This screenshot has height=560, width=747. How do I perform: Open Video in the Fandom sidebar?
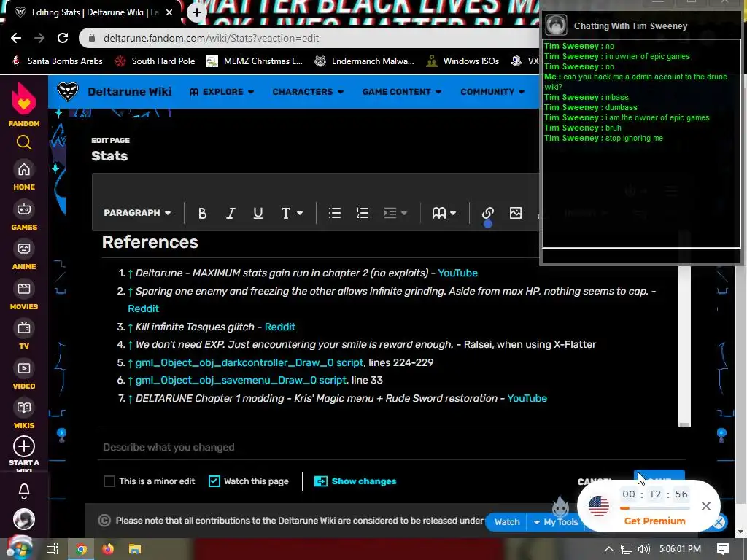click(x=24, y=375)
